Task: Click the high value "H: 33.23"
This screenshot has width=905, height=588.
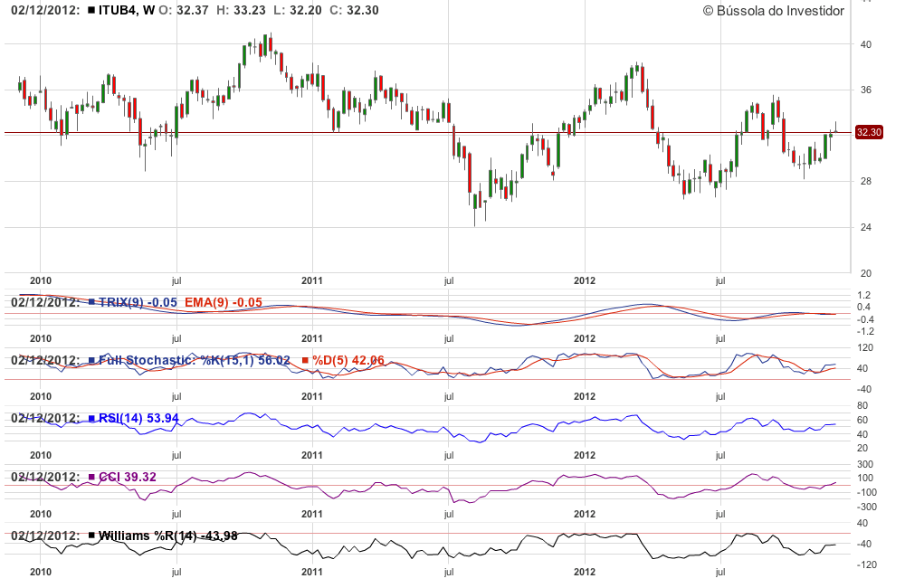Action: [x=242, y=10]
